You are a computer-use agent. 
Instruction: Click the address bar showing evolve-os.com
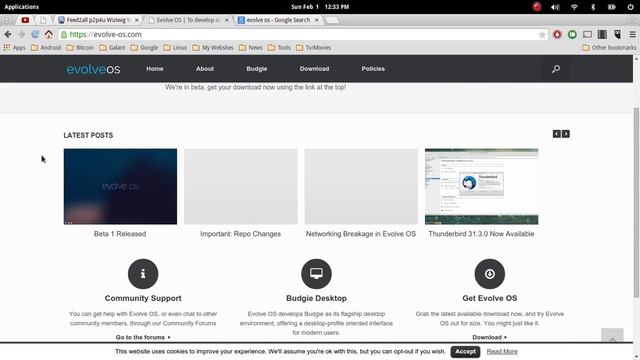pyautogui.click(x=302, y=35)
